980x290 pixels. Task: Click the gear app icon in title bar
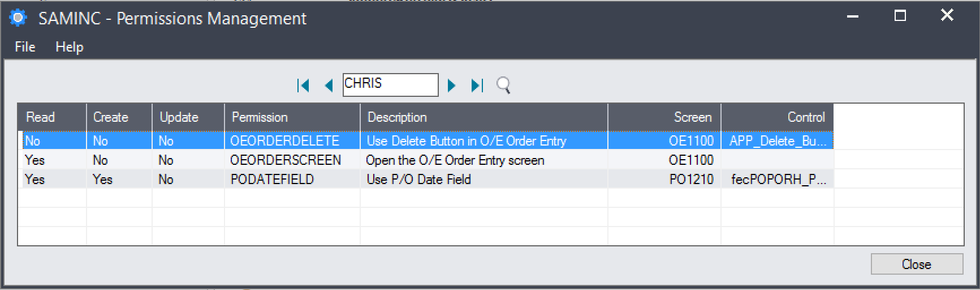click(x=18, y=18)
